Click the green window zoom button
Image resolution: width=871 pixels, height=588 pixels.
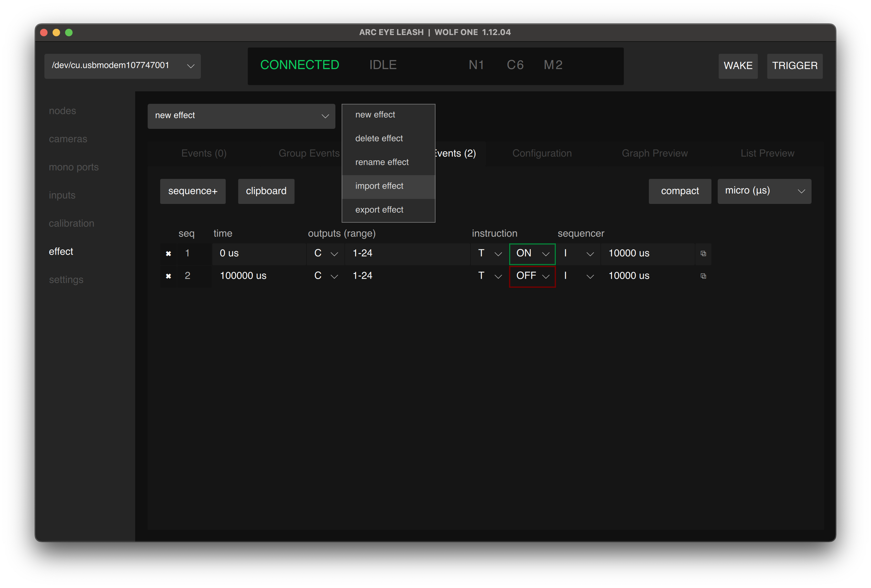69,33
